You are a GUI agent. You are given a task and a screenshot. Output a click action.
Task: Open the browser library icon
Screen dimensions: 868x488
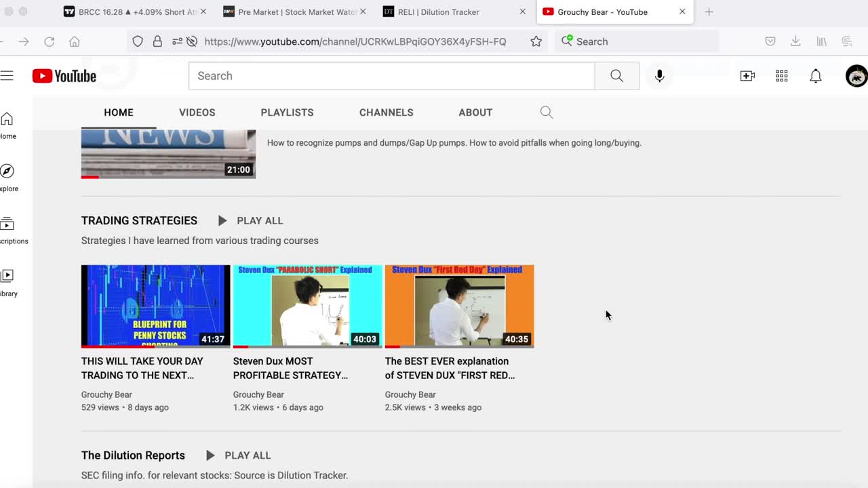pyautogui.click(x=821, y=41)
